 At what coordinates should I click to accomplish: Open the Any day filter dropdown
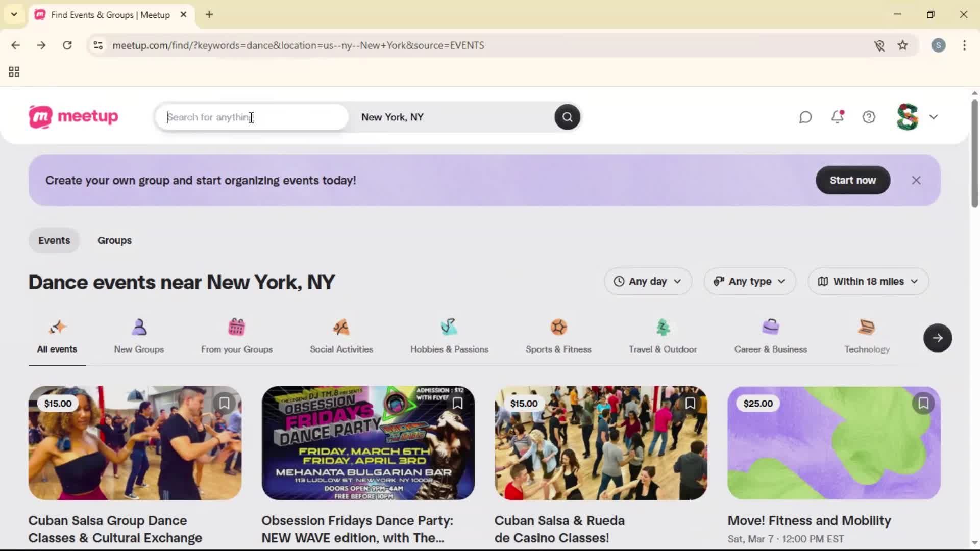[648, 281]
